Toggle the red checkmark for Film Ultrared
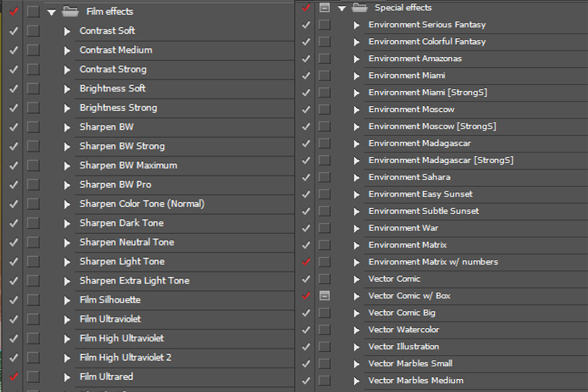The image size is (588, 392). tap(14, 377)
